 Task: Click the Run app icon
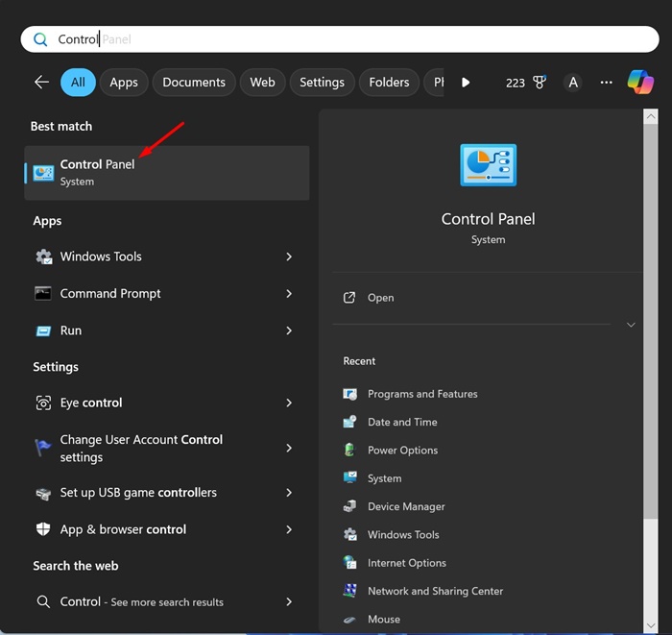tap(43, 330)
